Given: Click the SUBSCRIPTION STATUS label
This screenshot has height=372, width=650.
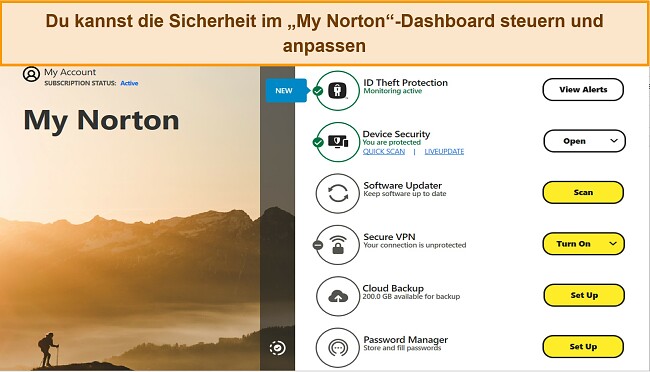Looking at the screenshot, I should [x=80, y=83].
